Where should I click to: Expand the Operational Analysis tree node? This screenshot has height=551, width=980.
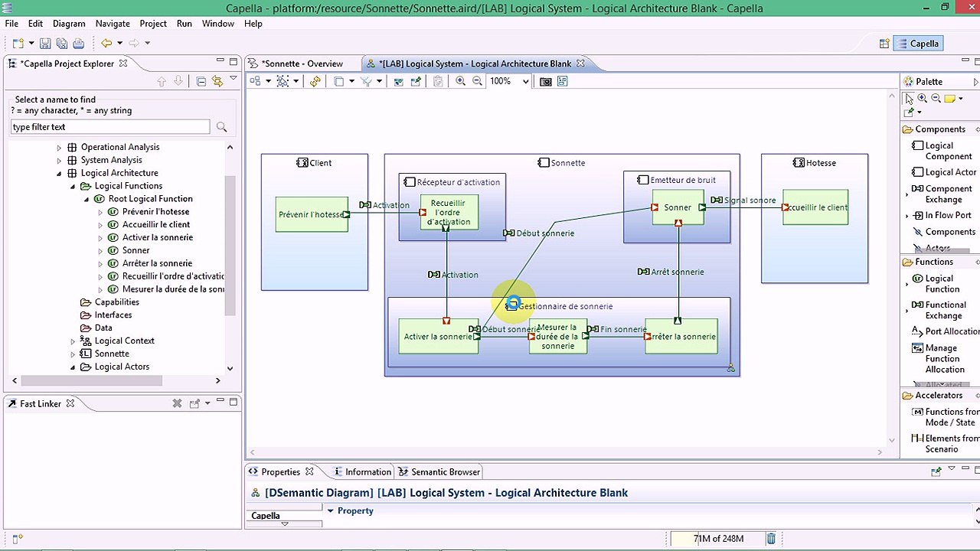click(60, 147)
